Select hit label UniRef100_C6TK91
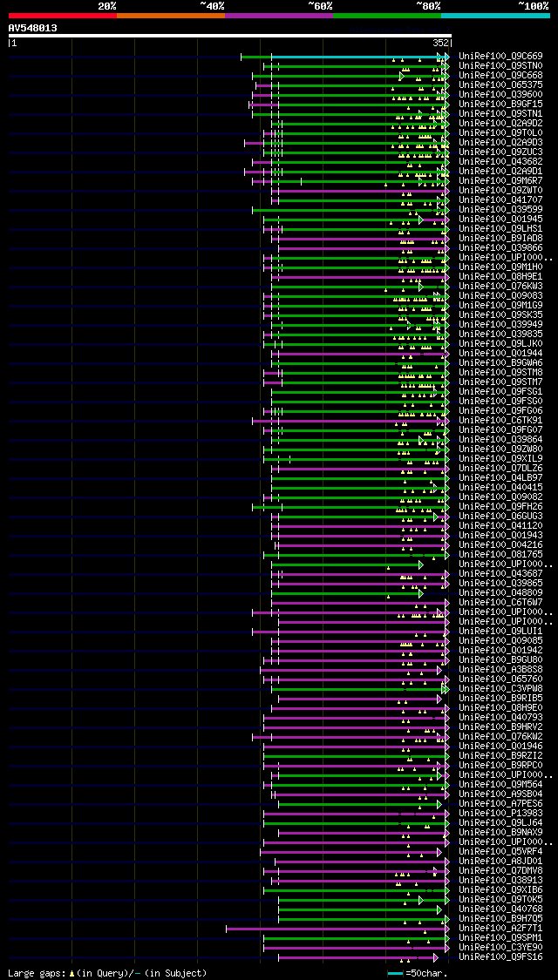Viewport: 558px width, 980px height. coord(500,420)
